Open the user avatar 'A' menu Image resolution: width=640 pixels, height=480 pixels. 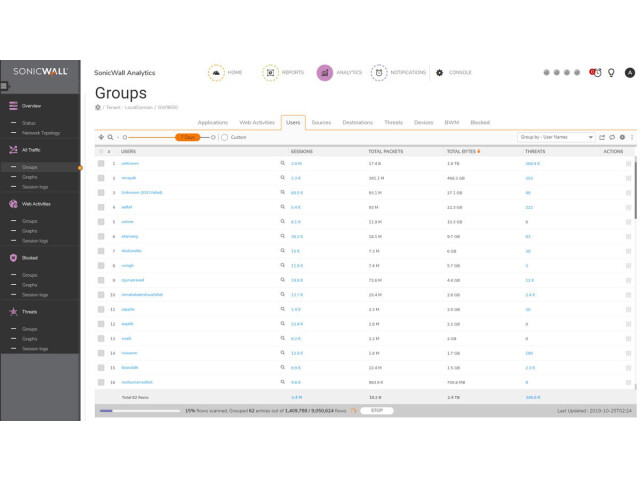click(630, 73)
